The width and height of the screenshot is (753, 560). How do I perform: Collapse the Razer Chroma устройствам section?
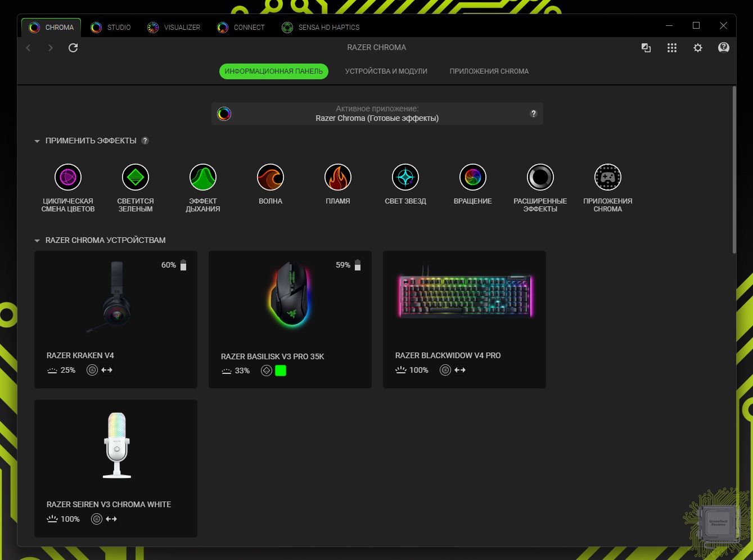pos(37,241)
